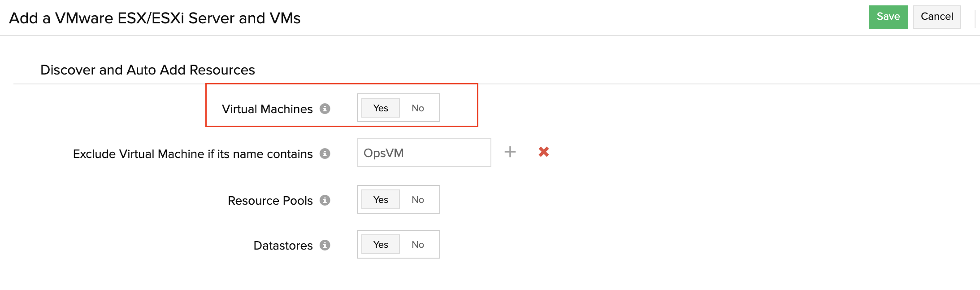Click the info icon beside Datastores

325,245
